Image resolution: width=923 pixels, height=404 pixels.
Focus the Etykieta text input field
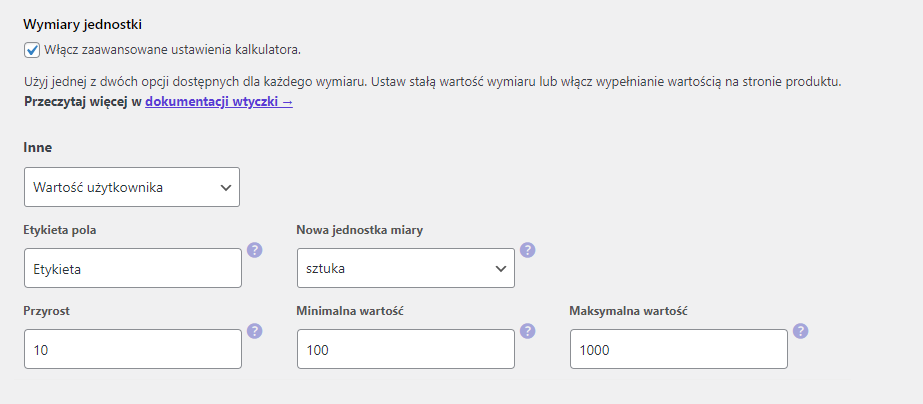(133, 268)
